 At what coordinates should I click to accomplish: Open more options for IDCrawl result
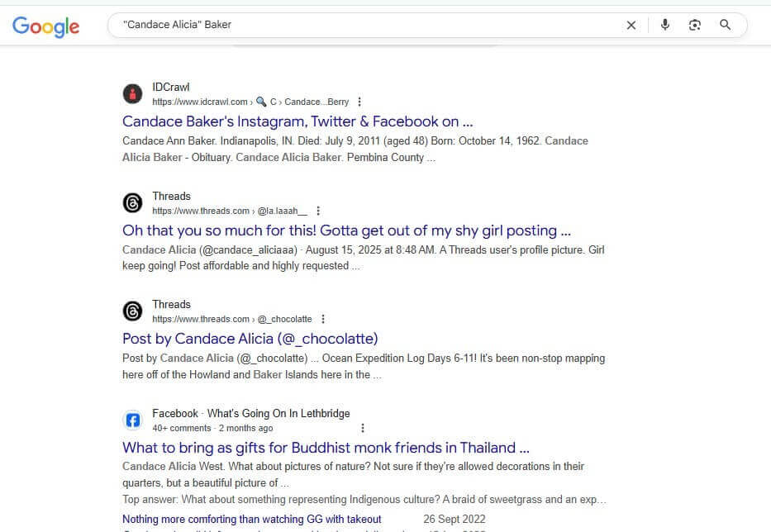click(x=359, y=102)
